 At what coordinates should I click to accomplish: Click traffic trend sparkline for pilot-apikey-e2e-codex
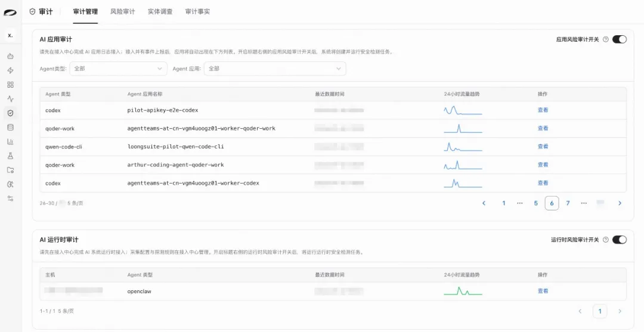(463, 110)
